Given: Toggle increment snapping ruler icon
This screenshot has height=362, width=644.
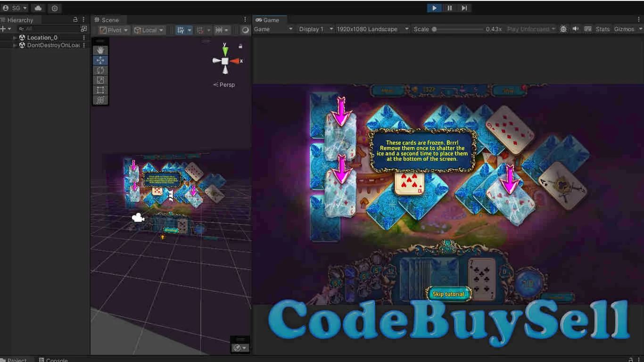Looking at the screenshot, I should coord(219,30).
